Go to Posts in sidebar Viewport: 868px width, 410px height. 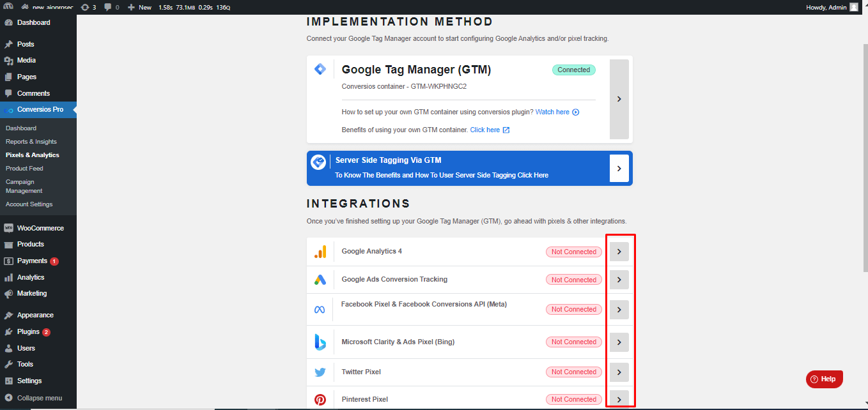(38, 44)
